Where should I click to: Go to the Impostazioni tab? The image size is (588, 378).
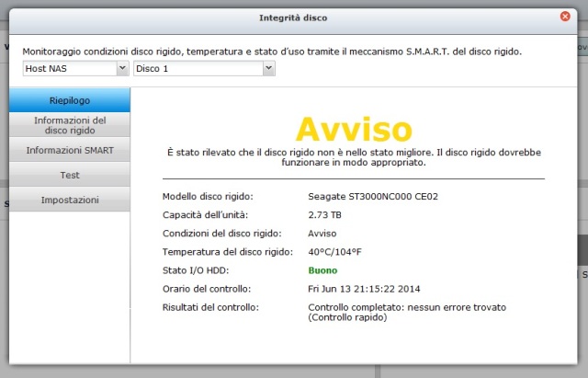[x=70, y=200]
